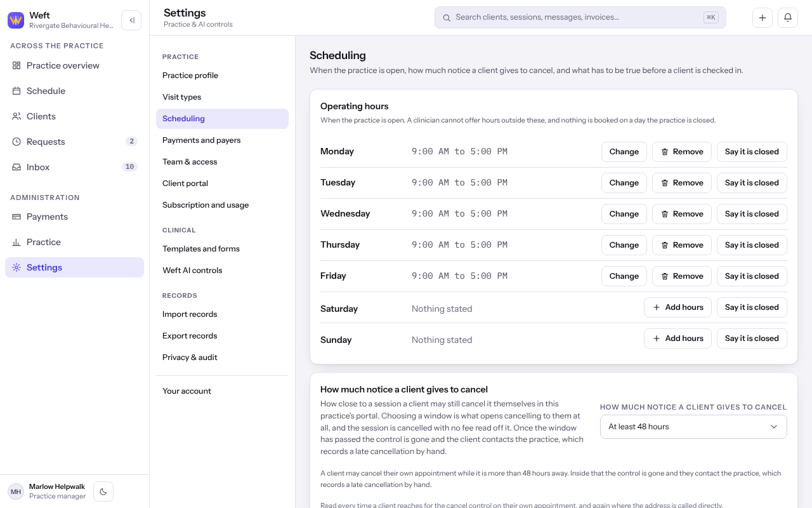The width and height of the screenshot is (812, 508).
Task: Open the cancel notice dropdown
Action: (693, 427)
